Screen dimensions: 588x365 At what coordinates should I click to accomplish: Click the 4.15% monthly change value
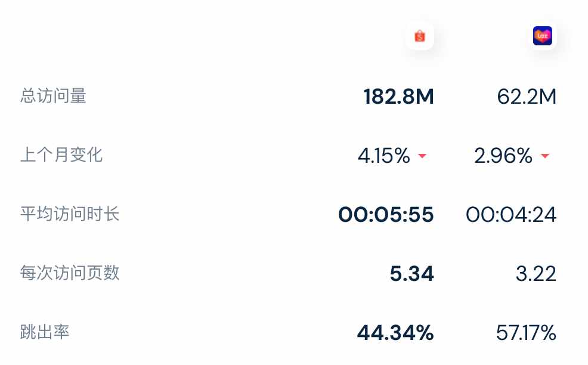[x=384, y=156]
